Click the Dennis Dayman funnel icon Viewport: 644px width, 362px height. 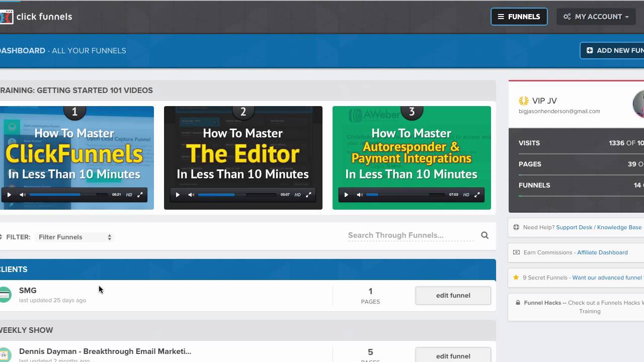point(5,355)
